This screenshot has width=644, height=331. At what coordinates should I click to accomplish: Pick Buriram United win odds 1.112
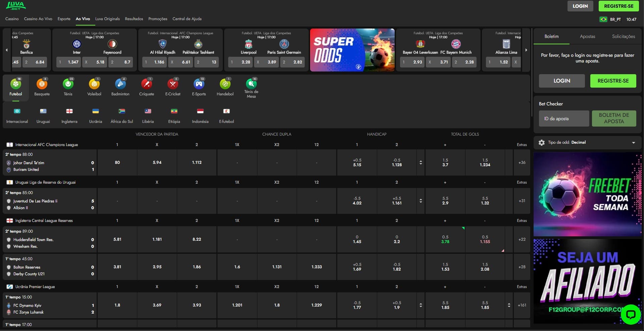(x=197, y=162)
